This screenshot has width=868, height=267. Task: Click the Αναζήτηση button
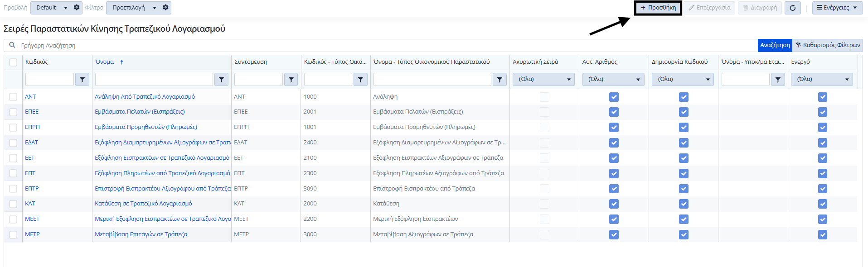click(775, 45)
